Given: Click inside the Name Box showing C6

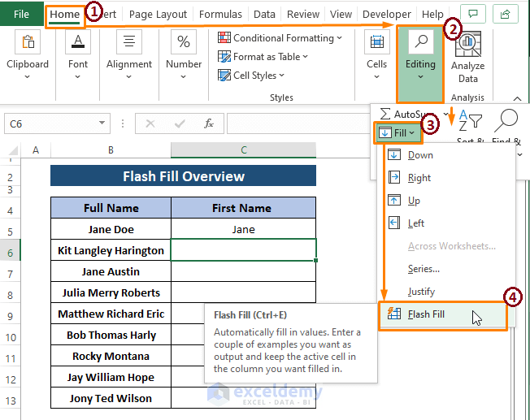Looking at the screenshot, I should click(50, 123).
